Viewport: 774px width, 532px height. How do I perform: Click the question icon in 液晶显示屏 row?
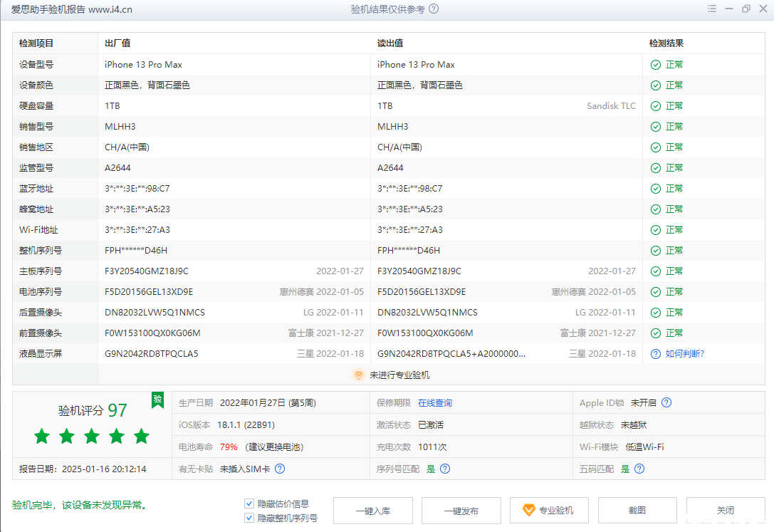[x=656, y=354]
